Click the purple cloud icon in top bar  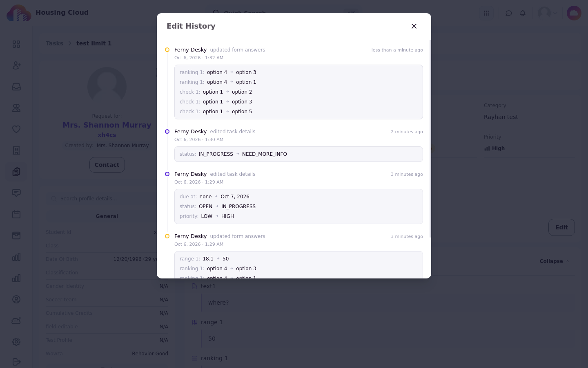(574, 13)
